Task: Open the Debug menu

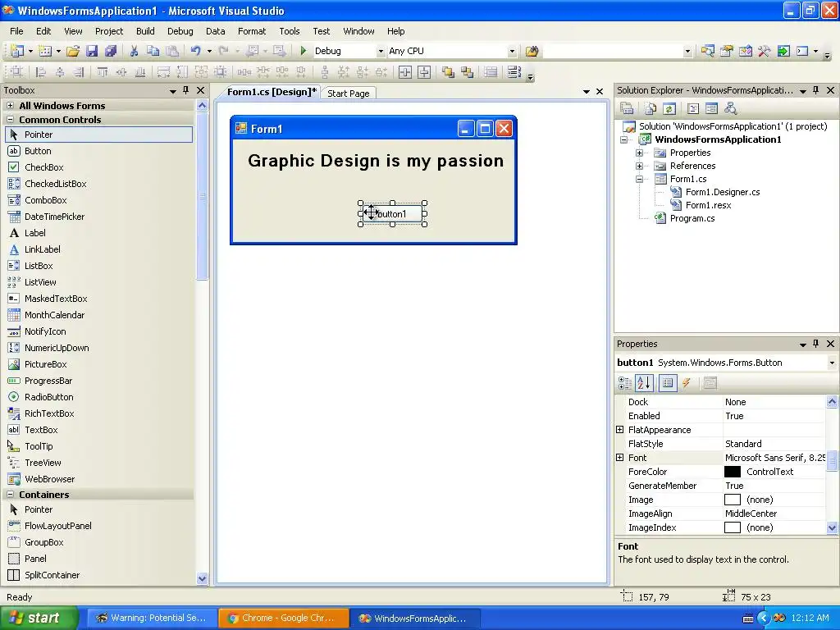Action: pos(180,31)
